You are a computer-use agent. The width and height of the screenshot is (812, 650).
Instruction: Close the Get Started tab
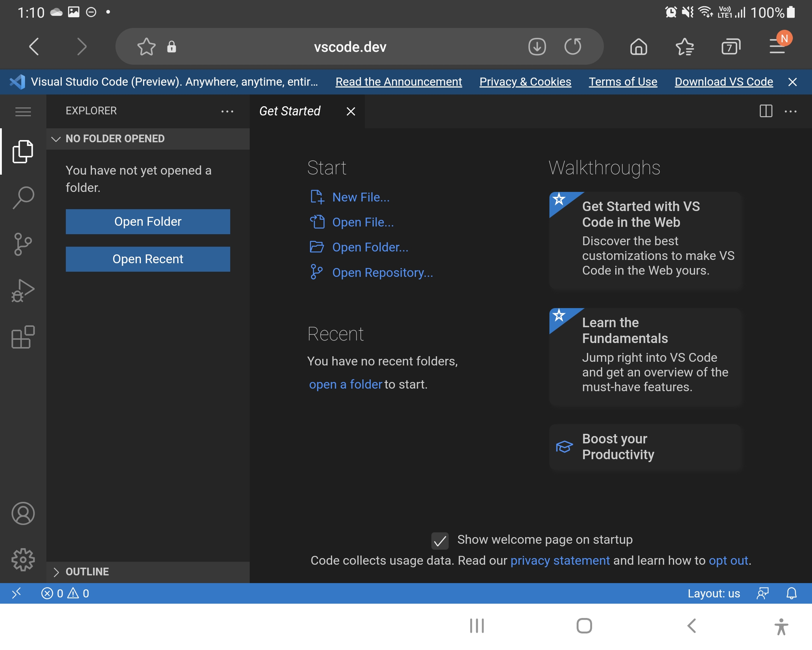point(350,111)
